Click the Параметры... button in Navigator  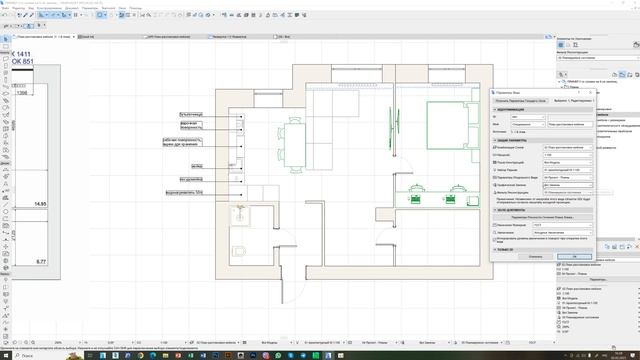click(x=598, y=280)
